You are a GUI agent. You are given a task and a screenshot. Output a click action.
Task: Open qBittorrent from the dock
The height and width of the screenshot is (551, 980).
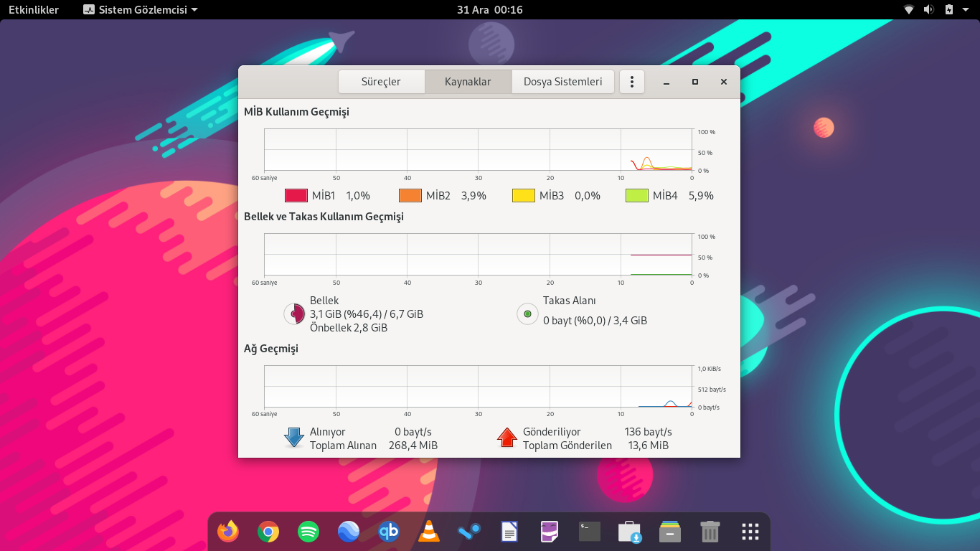389,532
